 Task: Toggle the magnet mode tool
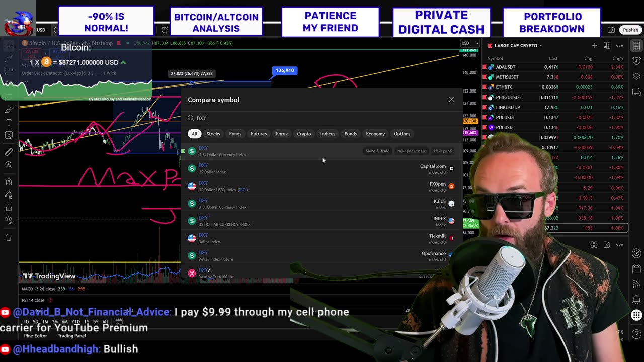coord(9,182)
